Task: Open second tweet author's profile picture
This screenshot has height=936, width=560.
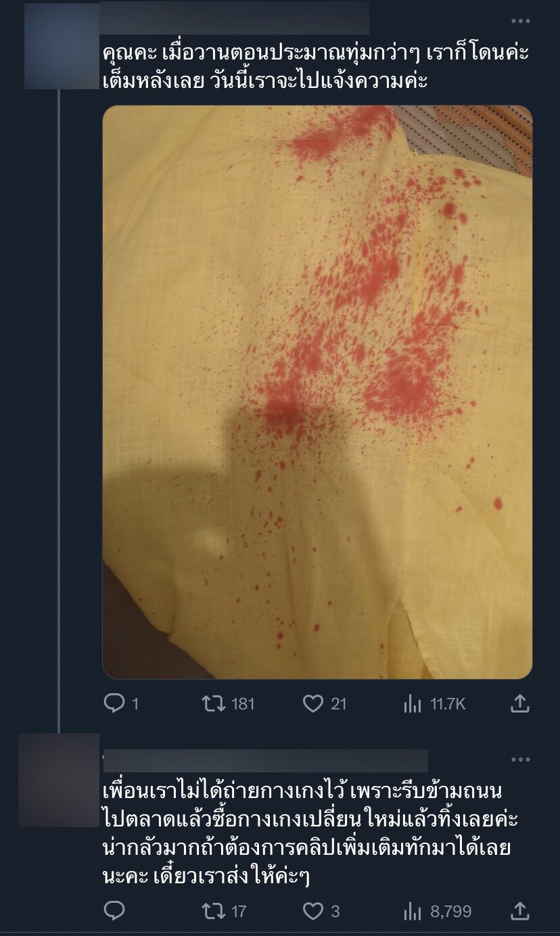Action: [59, 779]
